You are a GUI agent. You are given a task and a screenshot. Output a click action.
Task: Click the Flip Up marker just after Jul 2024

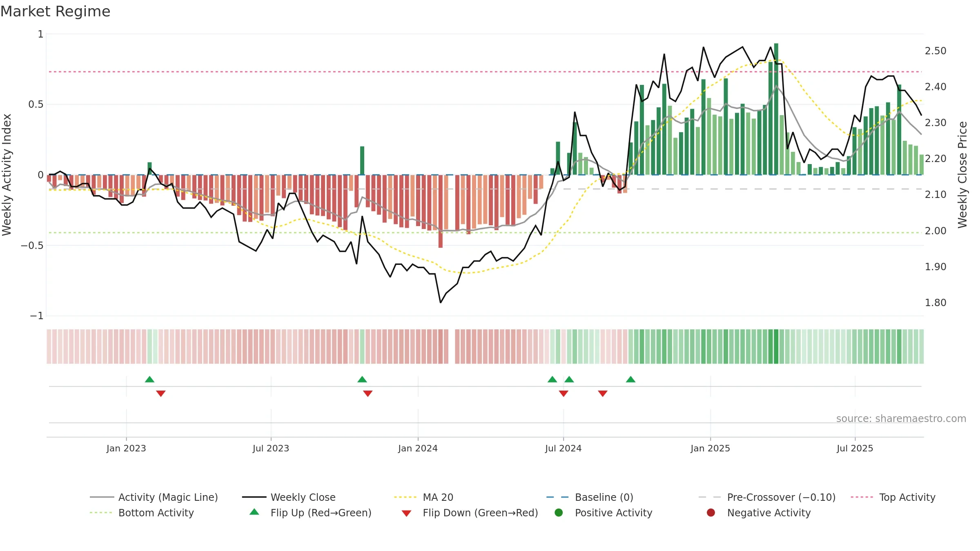pos(569,379)
